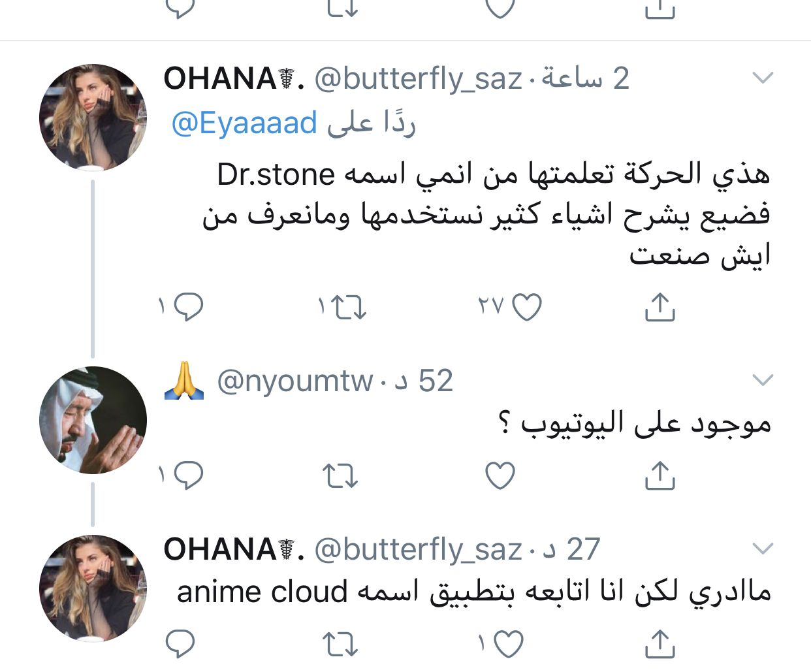View OHANA's profile picture on first tweet

93,118
